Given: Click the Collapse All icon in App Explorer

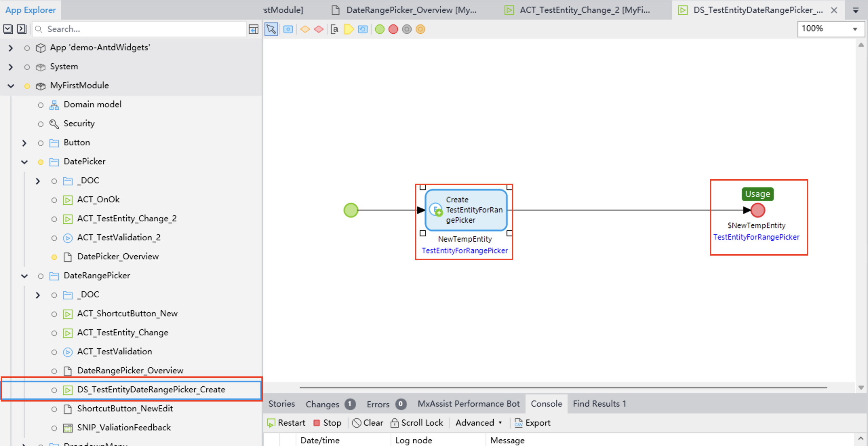Looking at the screenshot, I should [x=21, y=29].
